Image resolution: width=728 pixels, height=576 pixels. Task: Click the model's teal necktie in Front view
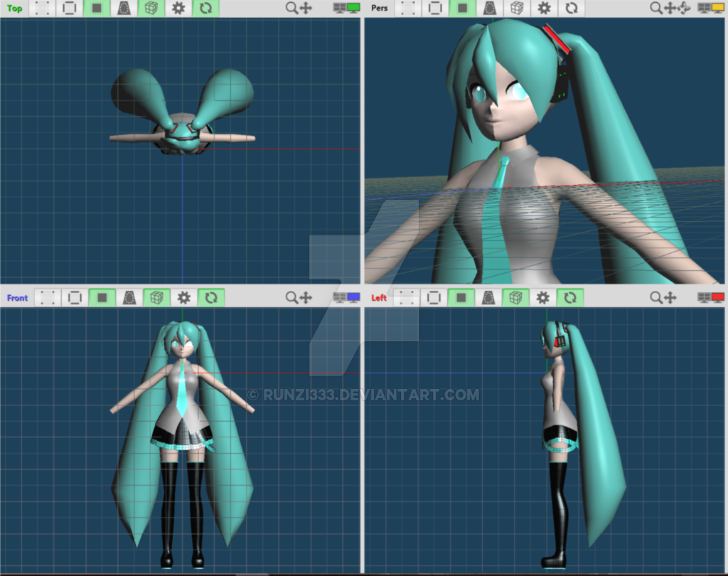click(183, 388)
